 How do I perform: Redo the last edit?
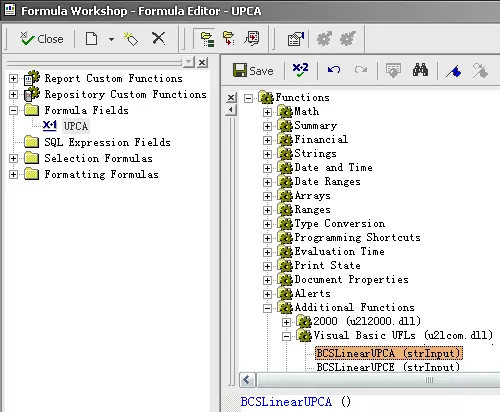[361, 70]
